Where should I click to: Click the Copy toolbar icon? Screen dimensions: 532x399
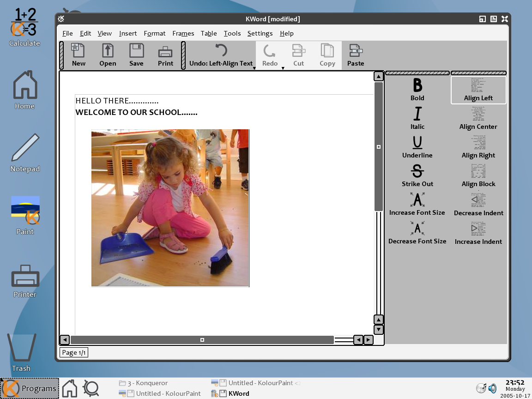(327, 55)
